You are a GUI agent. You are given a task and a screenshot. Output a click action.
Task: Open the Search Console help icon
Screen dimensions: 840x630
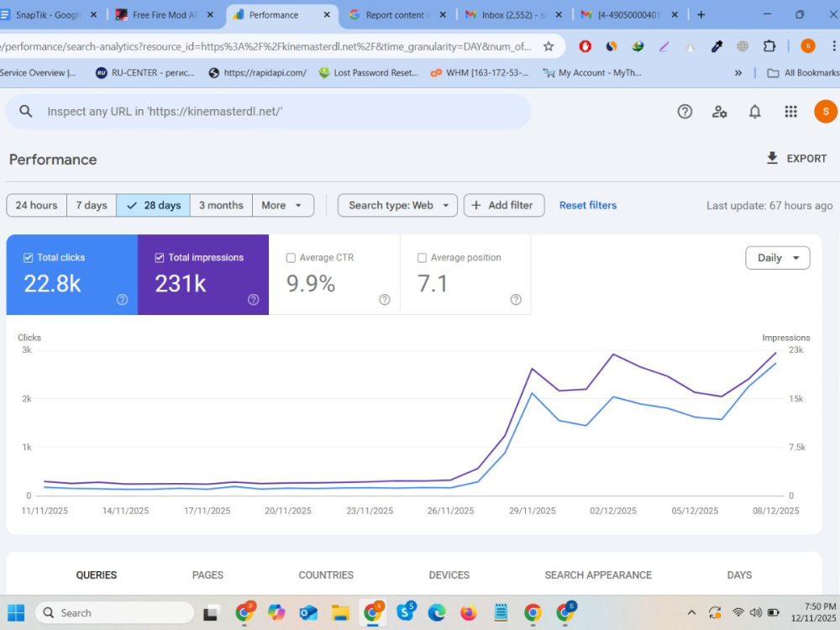click(685, 112)
